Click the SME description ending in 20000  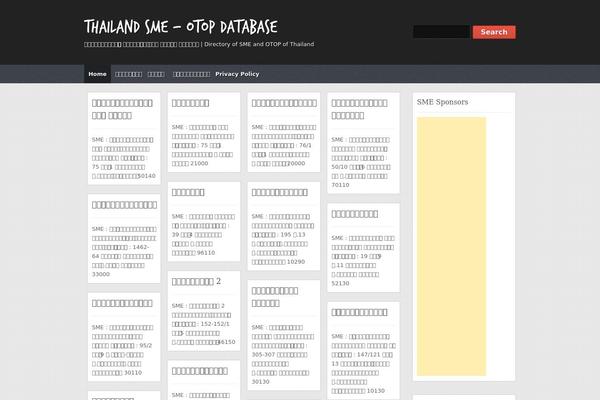(x=284, y=145)
